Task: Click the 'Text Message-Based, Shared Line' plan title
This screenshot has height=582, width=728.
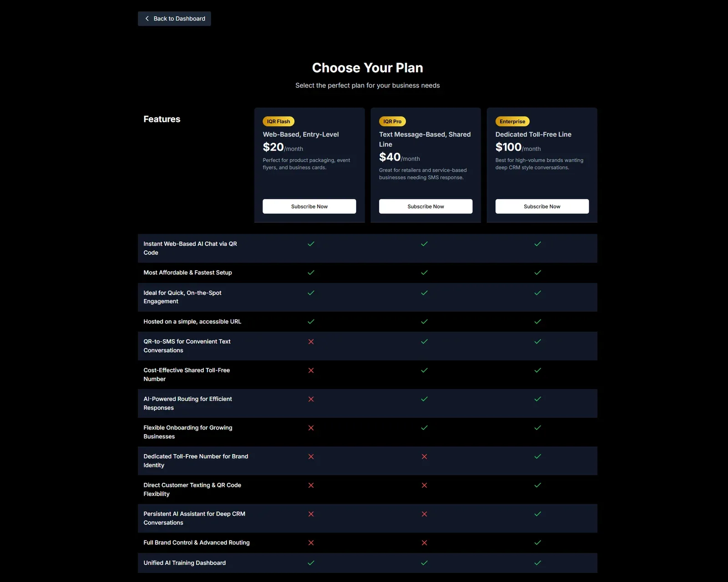Action: (425, 139)
